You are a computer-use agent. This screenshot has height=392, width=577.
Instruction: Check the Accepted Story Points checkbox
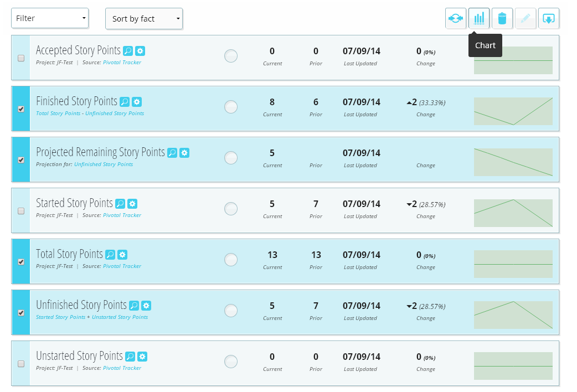21,58
